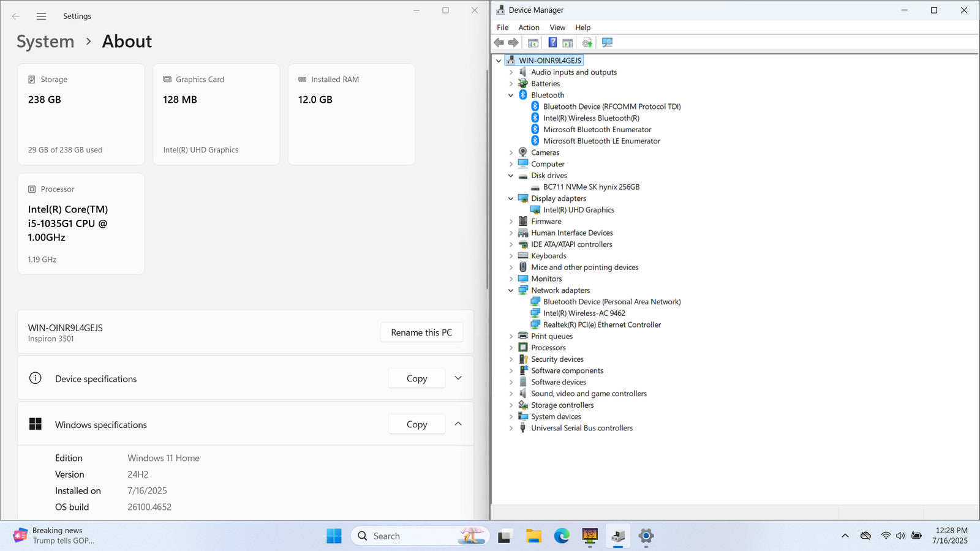Open the Action menu
This screenshot has height=551, width=980.
point(529,28)
